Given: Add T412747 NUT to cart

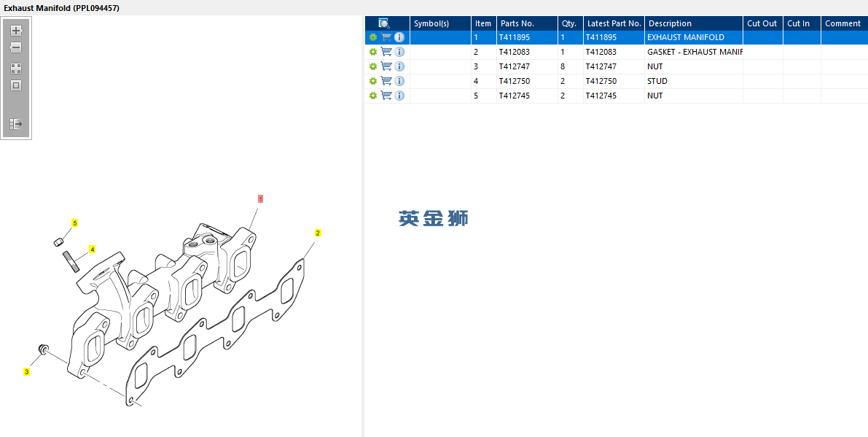Looking at the screenshot, I should pos(386,66).
